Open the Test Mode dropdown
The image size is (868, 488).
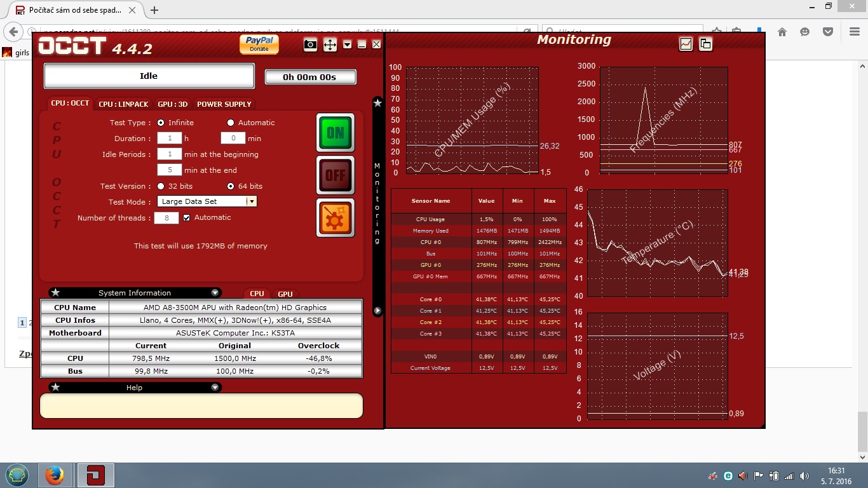[x=207, y=201]
